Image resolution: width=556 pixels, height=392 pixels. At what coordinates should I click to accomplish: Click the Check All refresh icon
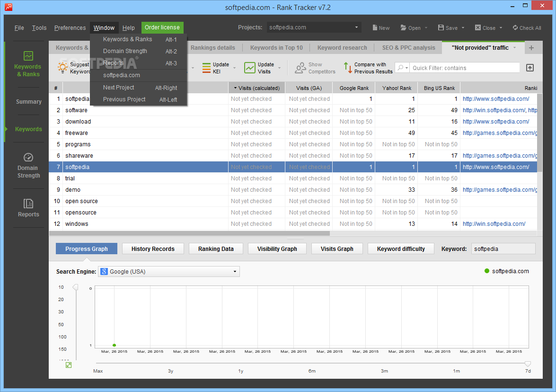coord(515,27)
